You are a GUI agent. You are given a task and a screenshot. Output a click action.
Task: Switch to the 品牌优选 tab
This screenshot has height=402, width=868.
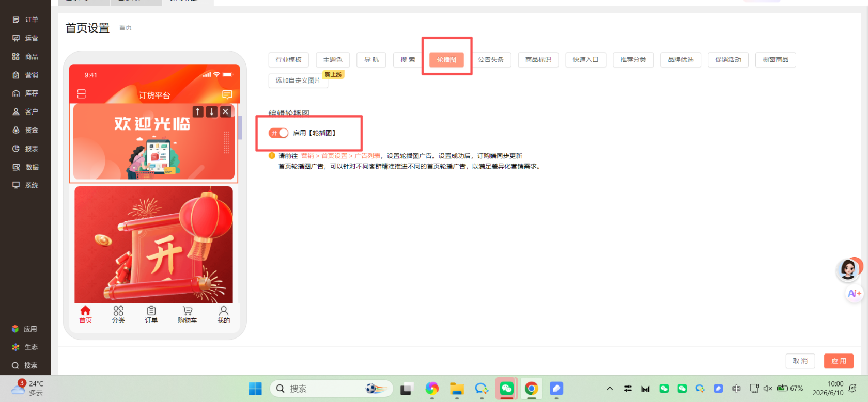(x=680, y=60)
